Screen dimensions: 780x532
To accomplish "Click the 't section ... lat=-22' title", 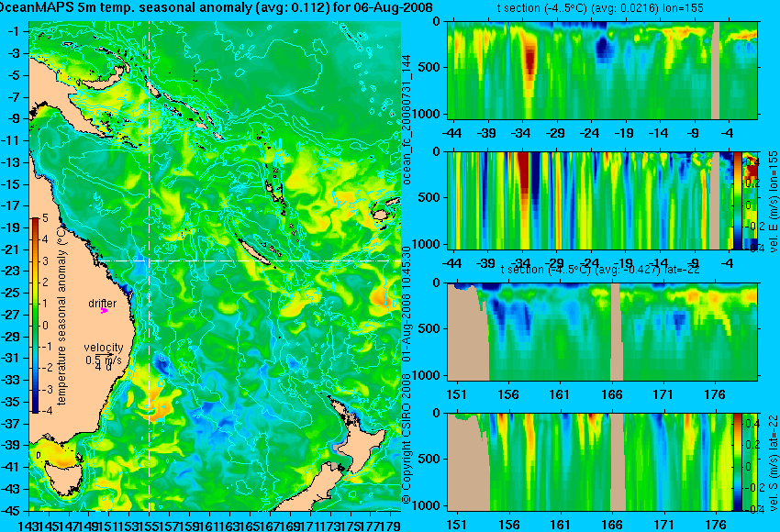I will coord(600,270).
